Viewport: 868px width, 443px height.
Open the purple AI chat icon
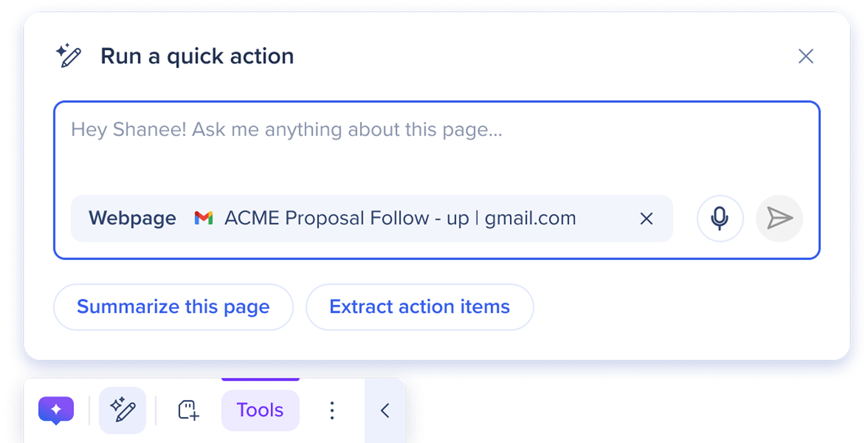(x=56, y=410)
